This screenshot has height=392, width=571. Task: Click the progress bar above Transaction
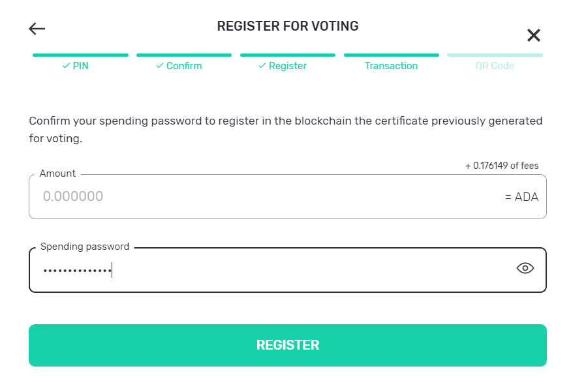click(391, 55)
